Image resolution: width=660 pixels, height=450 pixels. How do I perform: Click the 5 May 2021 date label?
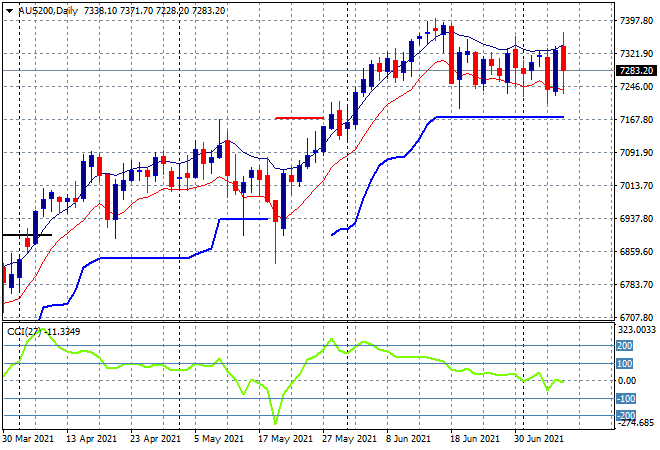[219, 439]
